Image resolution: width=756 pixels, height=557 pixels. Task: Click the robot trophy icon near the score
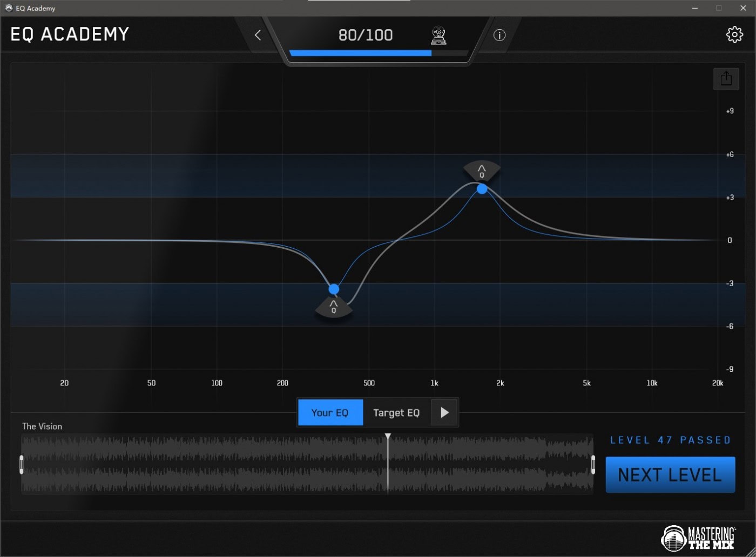coord(438,36)
